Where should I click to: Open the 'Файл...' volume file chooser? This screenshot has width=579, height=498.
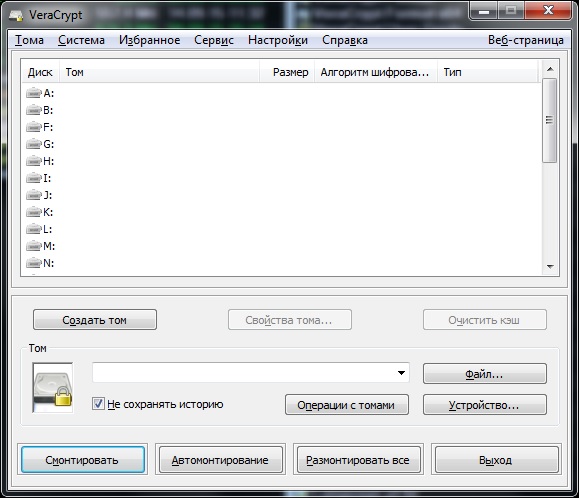tap(484, 374)
